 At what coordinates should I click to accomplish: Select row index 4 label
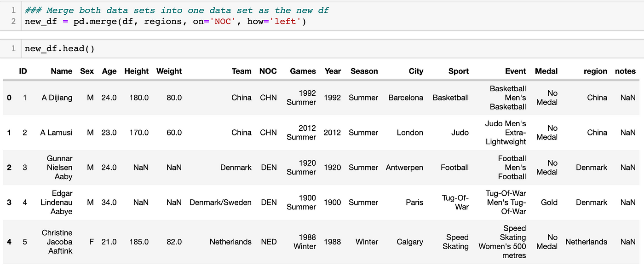point(9,242)
